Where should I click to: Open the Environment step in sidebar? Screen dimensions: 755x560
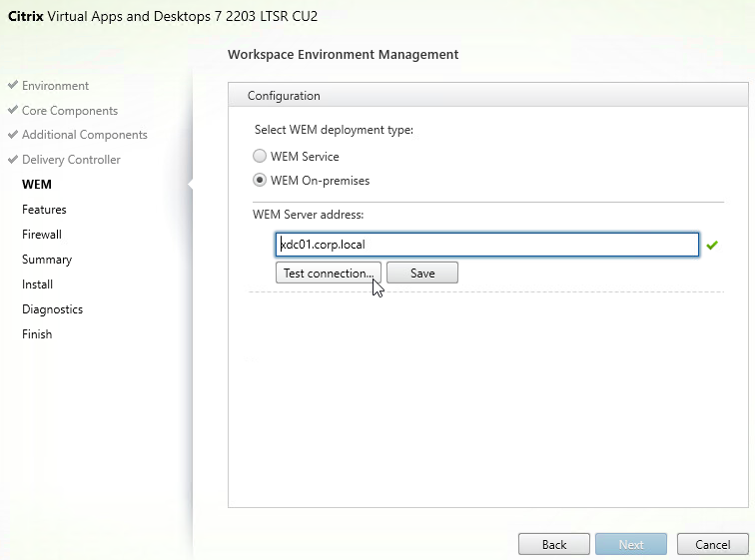tap(55, 86)
